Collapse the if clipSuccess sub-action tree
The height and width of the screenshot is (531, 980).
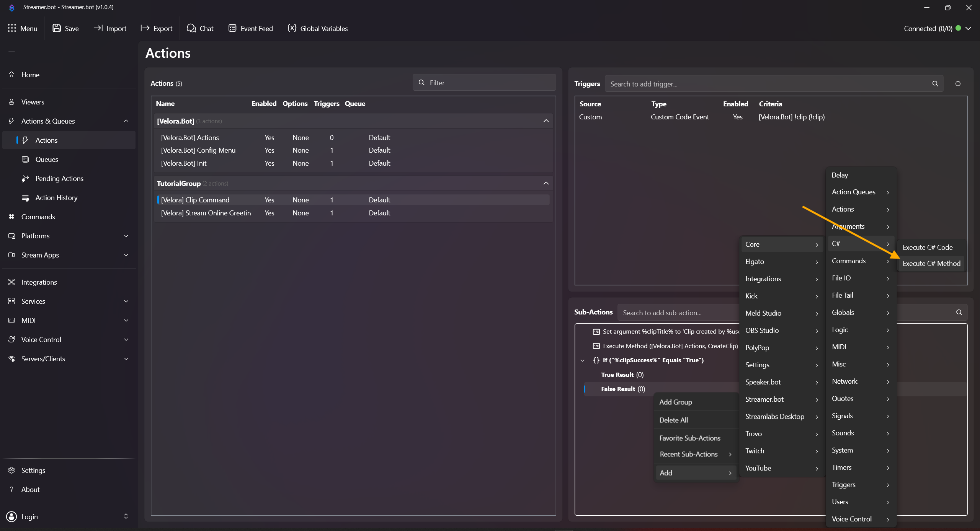583,360
